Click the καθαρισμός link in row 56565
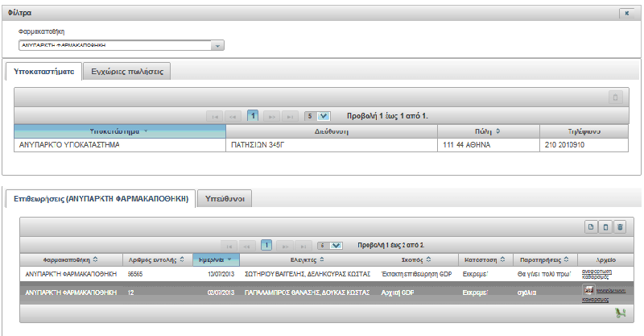The width and height of the screenshot is (644, 336). click(595, 277)
